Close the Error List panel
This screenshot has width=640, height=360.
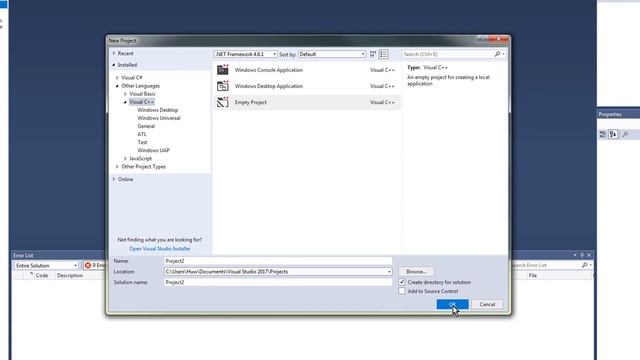589,255
